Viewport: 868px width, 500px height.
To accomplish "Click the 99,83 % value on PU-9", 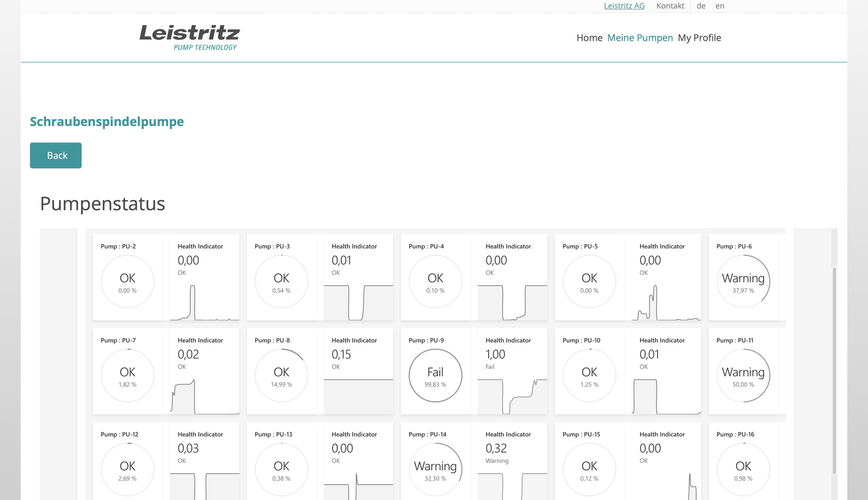I will pos(435,384).
